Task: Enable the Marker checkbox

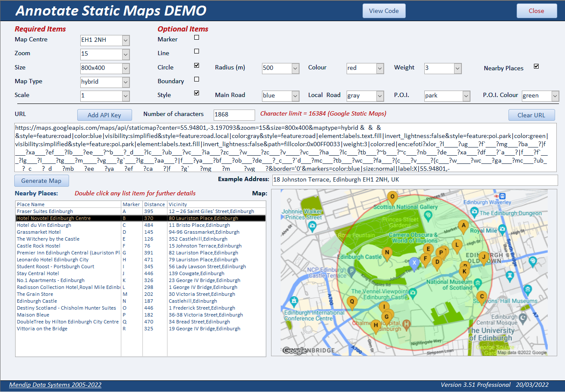Action: [197, 38]
